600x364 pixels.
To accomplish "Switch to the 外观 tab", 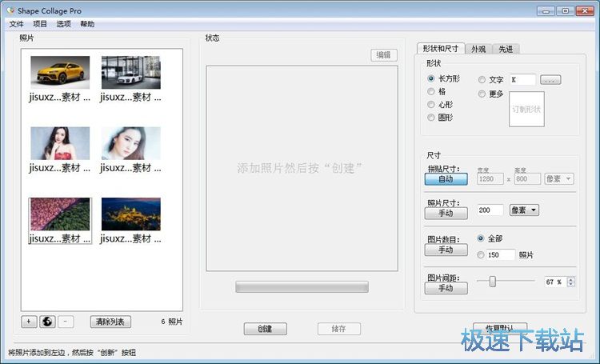I will point(478,50).
